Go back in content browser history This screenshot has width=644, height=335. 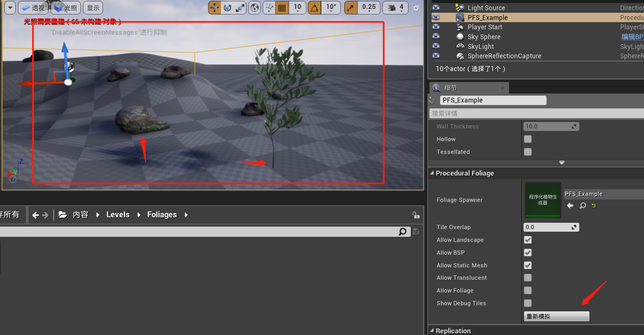(36, 215)
